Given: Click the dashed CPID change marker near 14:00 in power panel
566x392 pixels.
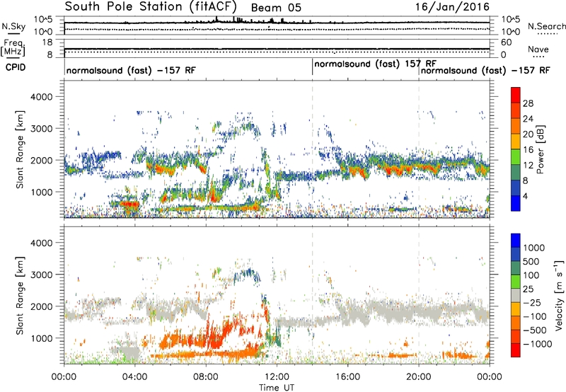Looking at the screenshot, I should pyautogui.click(x=312, y=149).
